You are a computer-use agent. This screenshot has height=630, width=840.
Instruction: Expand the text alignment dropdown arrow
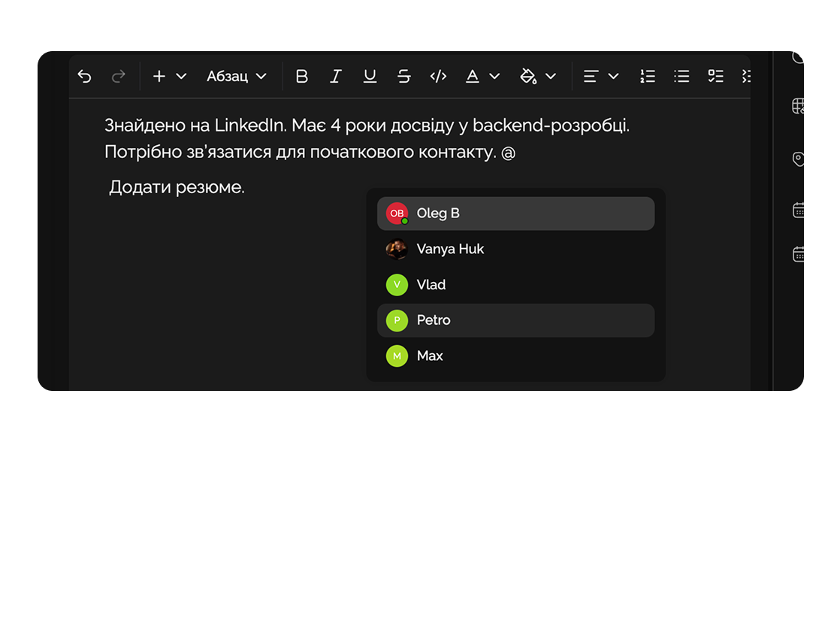(x=613, y=76)
